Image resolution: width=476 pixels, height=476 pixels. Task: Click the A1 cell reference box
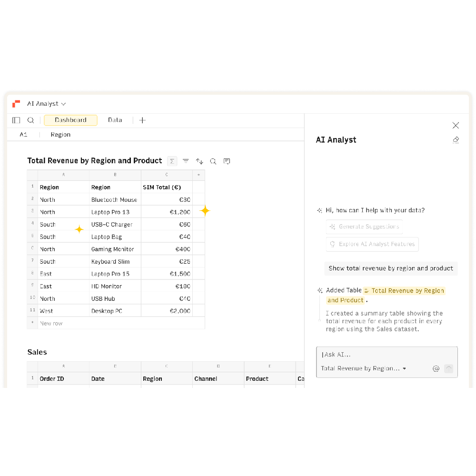coord(23,135)
